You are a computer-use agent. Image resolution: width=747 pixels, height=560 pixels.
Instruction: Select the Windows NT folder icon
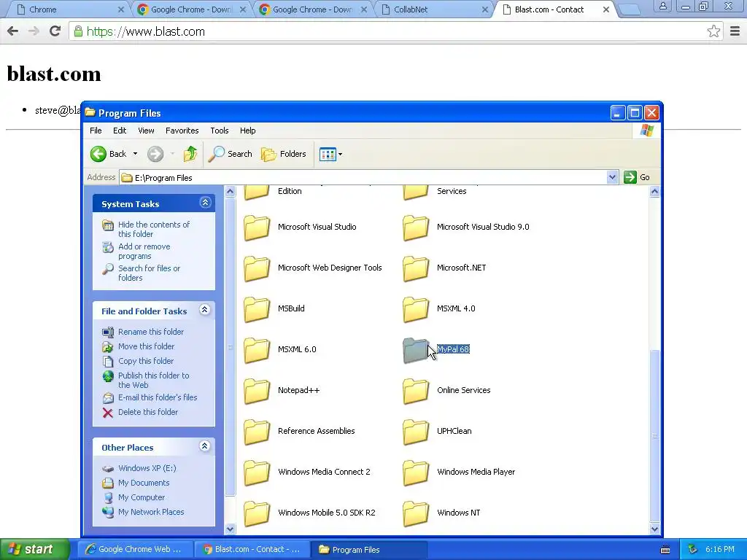(415, 513)
